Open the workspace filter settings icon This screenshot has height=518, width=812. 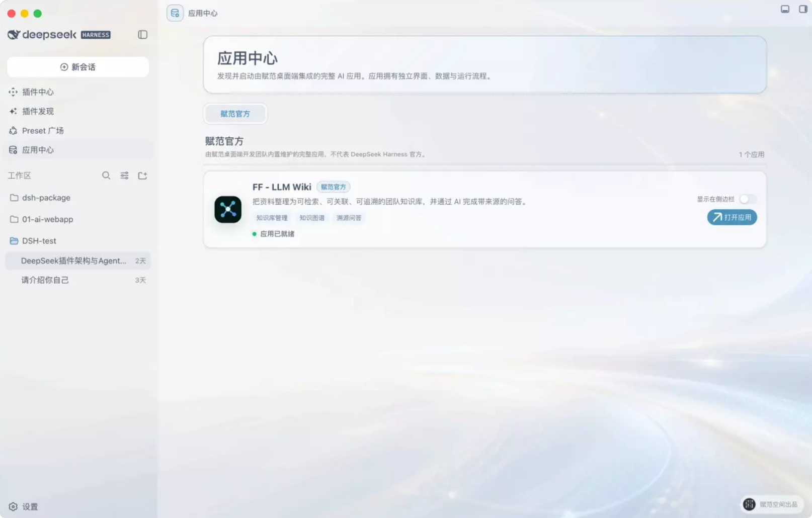click(124, 176)
